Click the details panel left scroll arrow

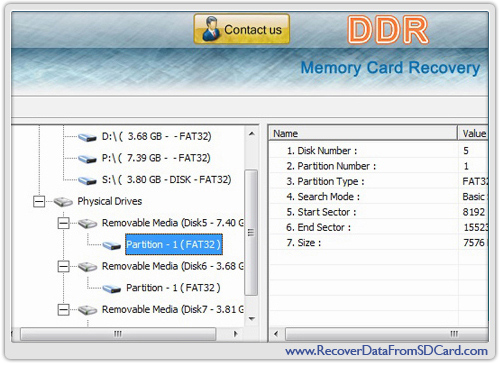[x=276, y=334]
